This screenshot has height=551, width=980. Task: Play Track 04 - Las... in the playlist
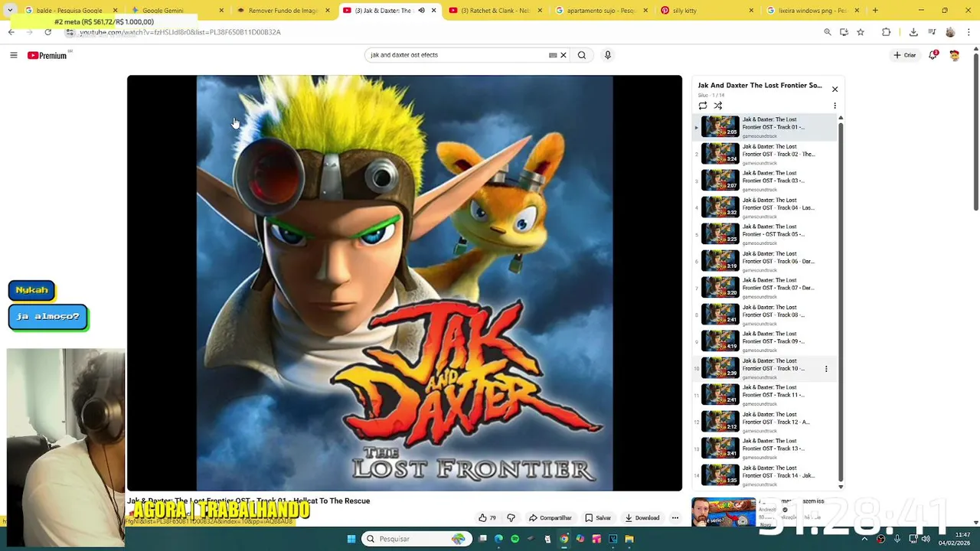tap(766, 207)
